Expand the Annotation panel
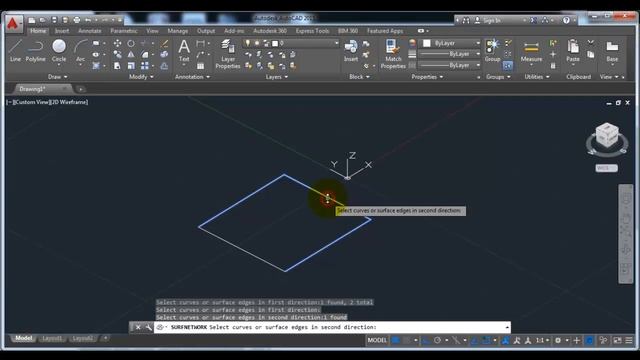This screenshot has width=640, height=360. [x=192, y=77]
